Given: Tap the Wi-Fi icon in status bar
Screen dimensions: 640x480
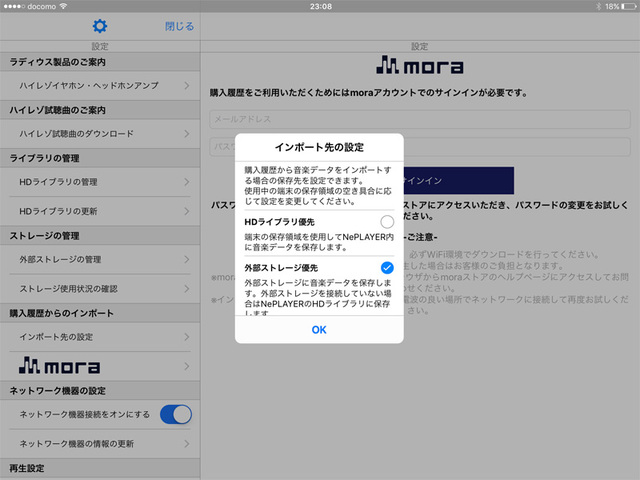Looking at the screenshot, I should [x=63, y=6].
